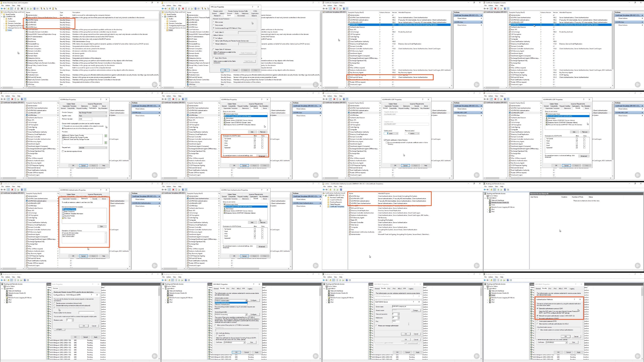Click Phil Chapman user icon in dialog-free Active Directory window
The height and width of the screenshot is (362, 644).
coord(27,72)
